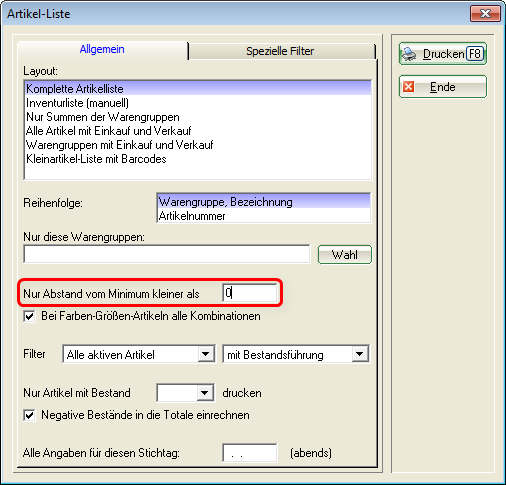Click the Stichtag date input field
Image resolution: width=506 pixels, height=485 pixels.
[x=250, y=453]
